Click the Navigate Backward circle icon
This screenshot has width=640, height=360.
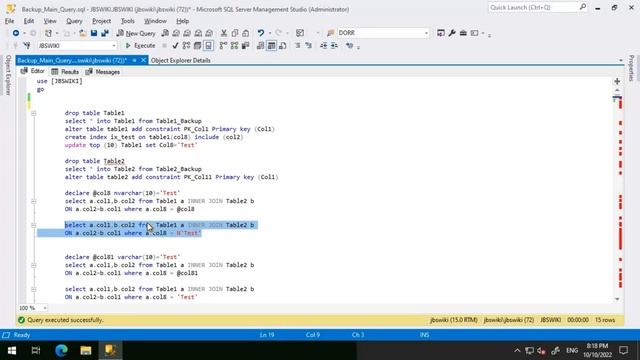16,33
